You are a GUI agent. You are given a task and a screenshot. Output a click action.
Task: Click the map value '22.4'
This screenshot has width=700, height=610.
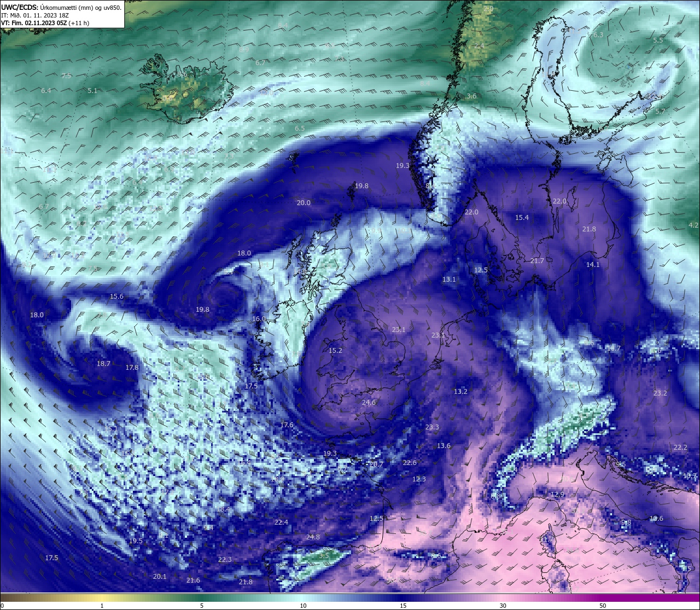pos(281,522)
